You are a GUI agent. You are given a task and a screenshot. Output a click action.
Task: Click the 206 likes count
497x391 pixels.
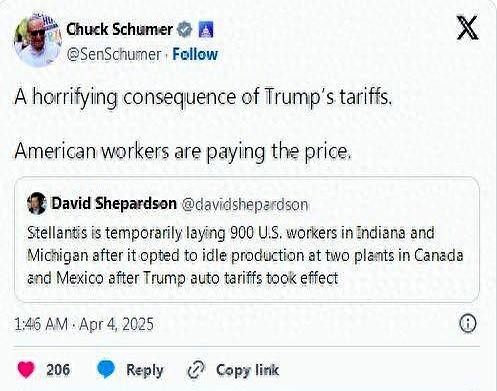pyautogui.click(x=58, y=370)
